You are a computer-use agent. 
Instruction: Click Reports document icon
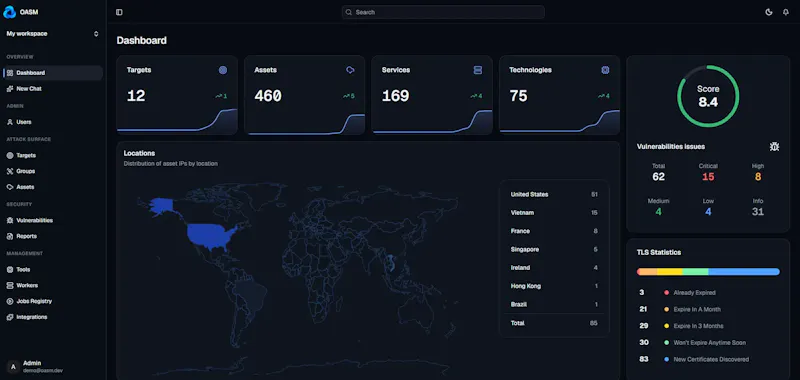10,236
